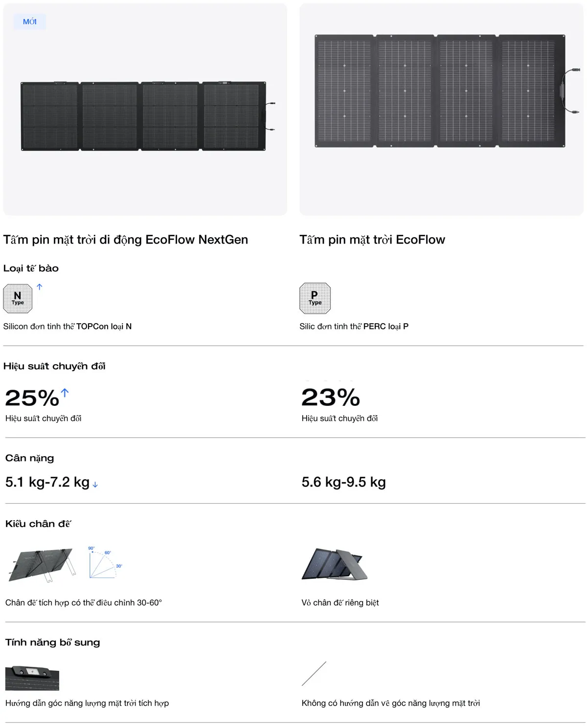Click the blue up arrow beside N Type icon
Viewport: 587px width, 728px height.
point(40,287)
